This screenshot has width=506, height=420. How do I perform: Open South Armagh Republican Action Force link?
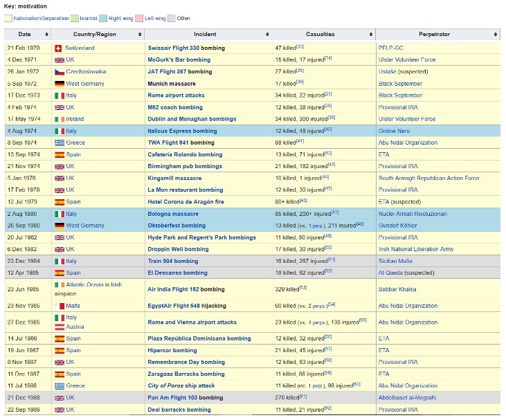click(x=429, y=178)
